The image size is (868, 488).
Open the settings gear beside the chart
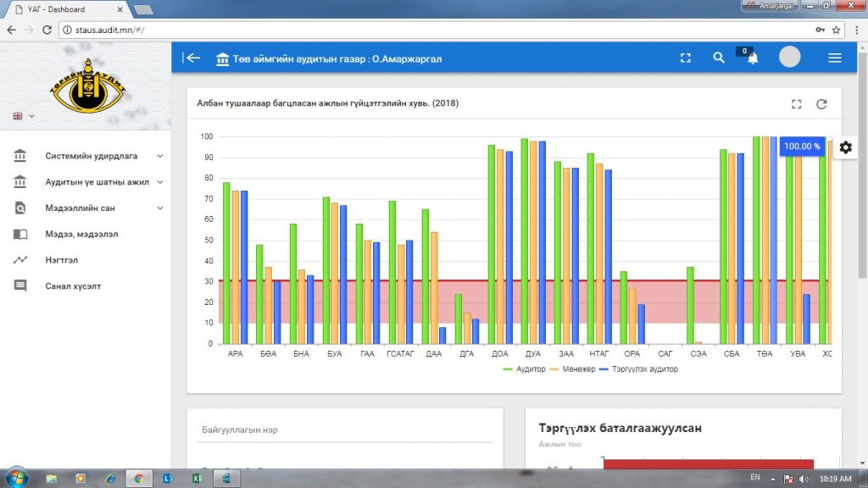pos(845,147)
